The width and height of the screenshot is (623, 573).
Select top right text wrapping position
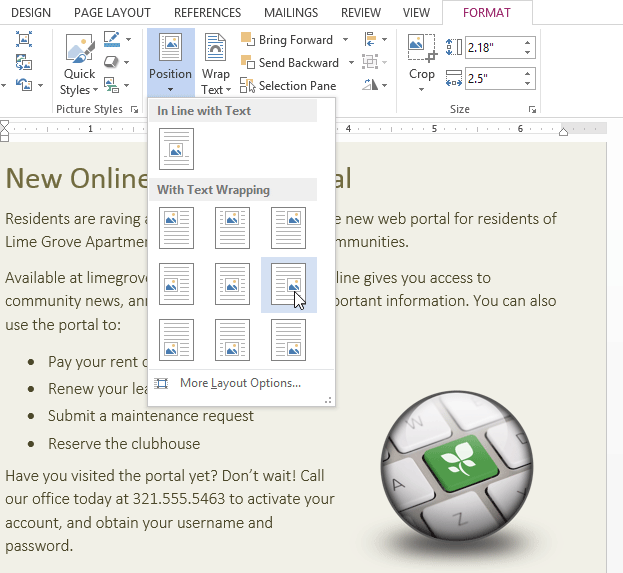(288, 228)
